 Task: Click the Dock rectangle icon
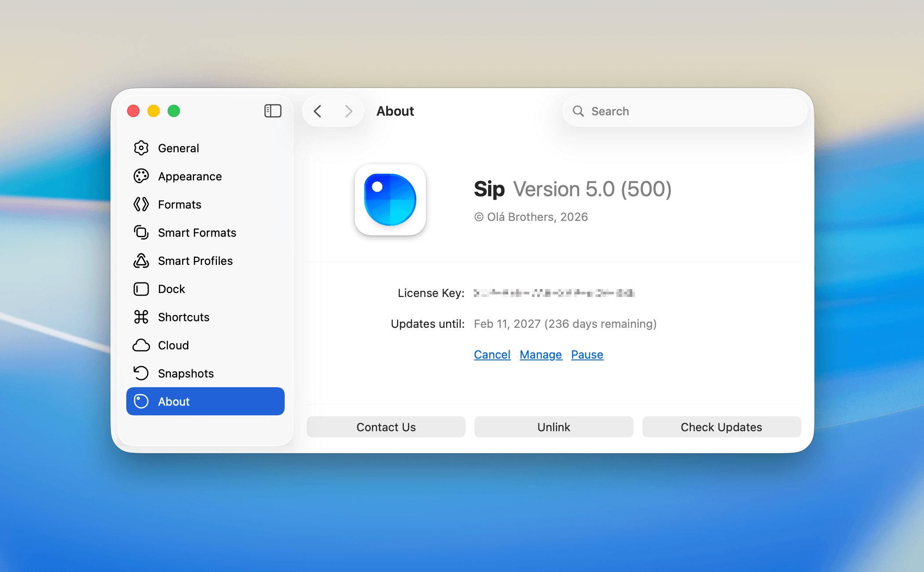click(141, 289)
